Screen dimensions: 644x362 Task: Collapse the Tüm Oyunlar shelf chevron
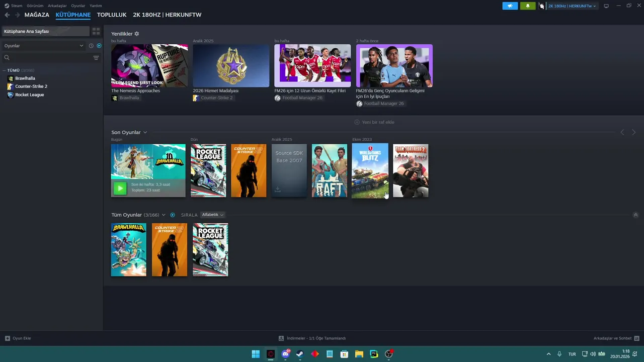click(x=635, y=215)
